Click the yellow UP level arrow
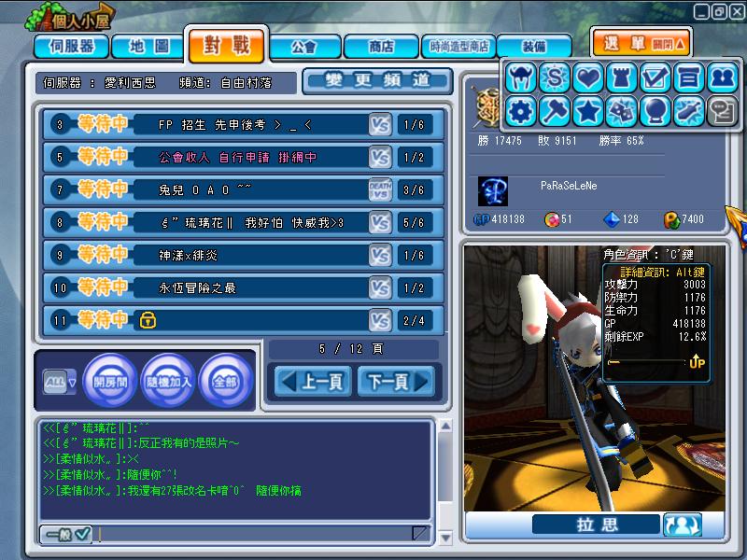 pos(697,361)
